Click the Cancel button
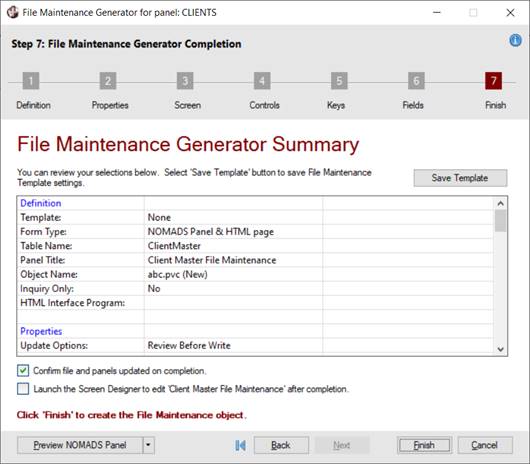The image size is (530, 464). [485, 445]
